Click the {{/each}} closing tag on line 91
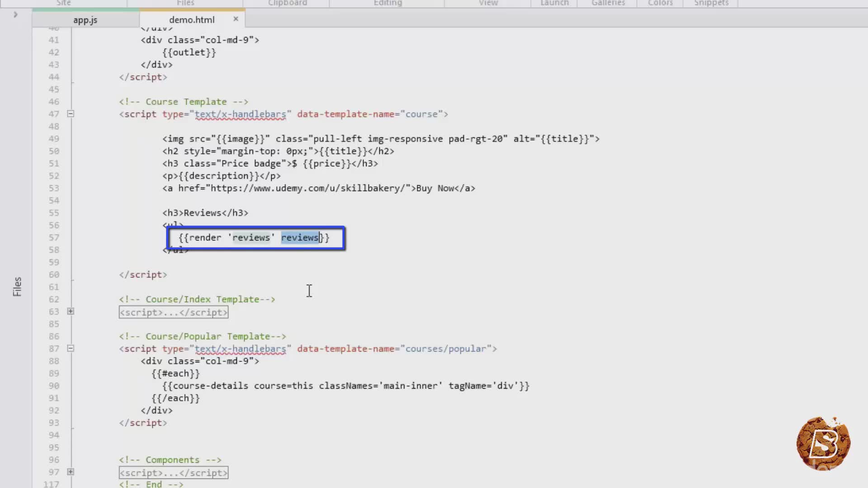 click(x=175, y=398)
